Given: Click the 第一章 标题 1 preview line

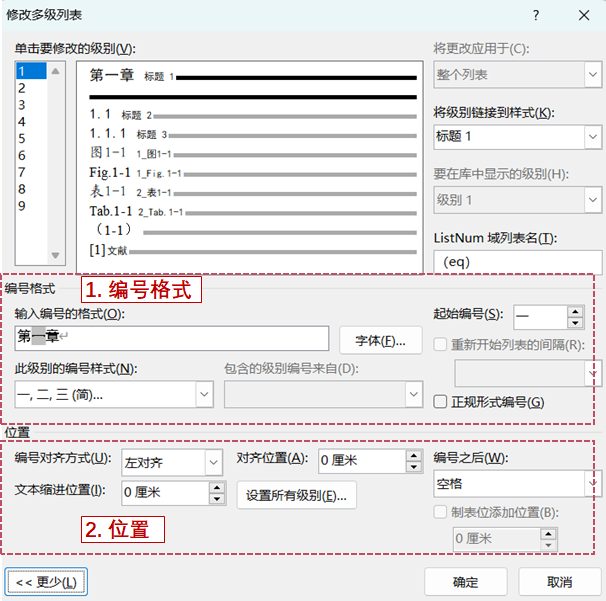Looking at the screenshot, I should [253, 76].
